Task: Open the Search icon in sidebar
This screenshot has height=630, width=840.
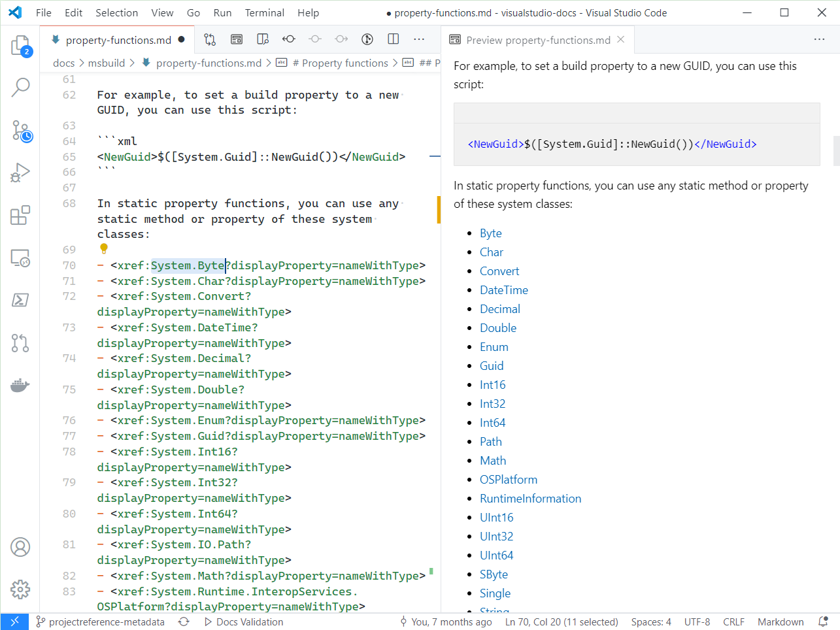Action: coord(20,86)
